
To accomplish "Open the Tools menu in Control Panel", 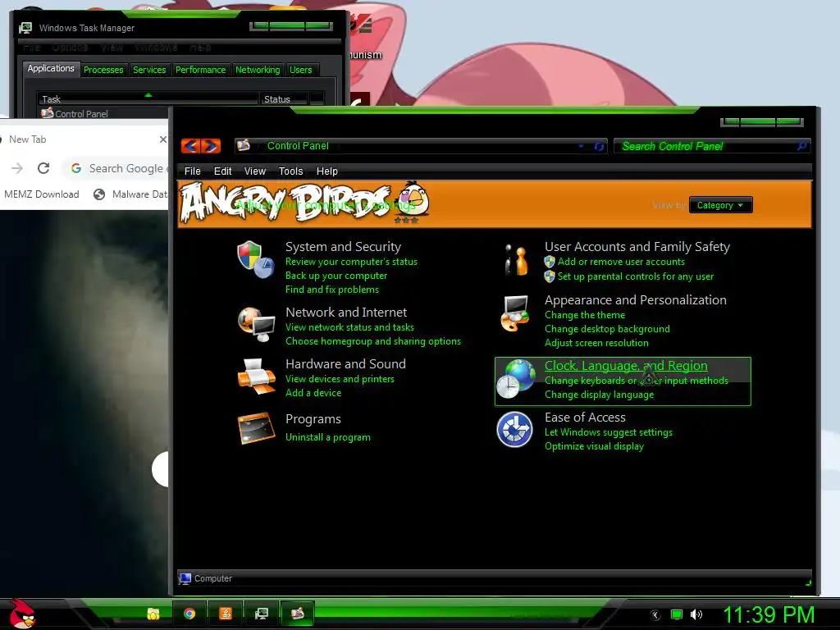I will 291,171.
